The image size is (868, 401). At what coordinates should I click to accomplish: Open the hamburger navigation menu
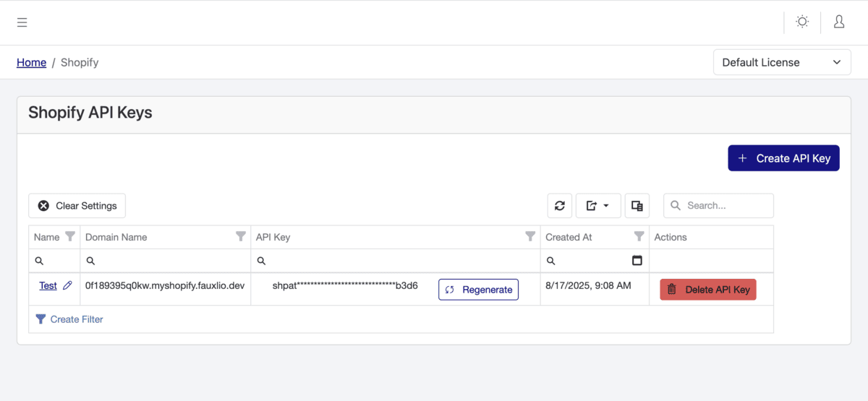pyautogui.click(x=22, y=22)
